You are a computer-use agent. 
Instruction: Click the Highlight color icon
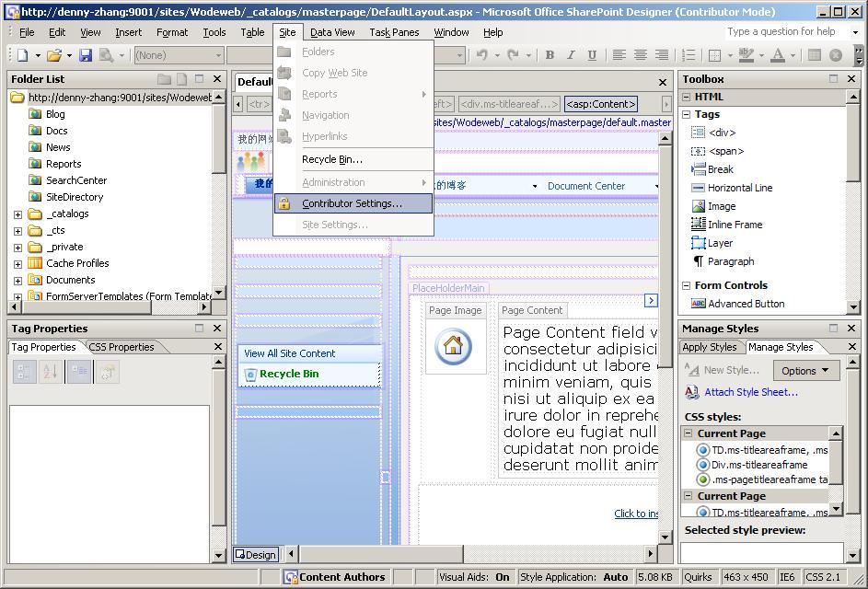tap(746, 55)
